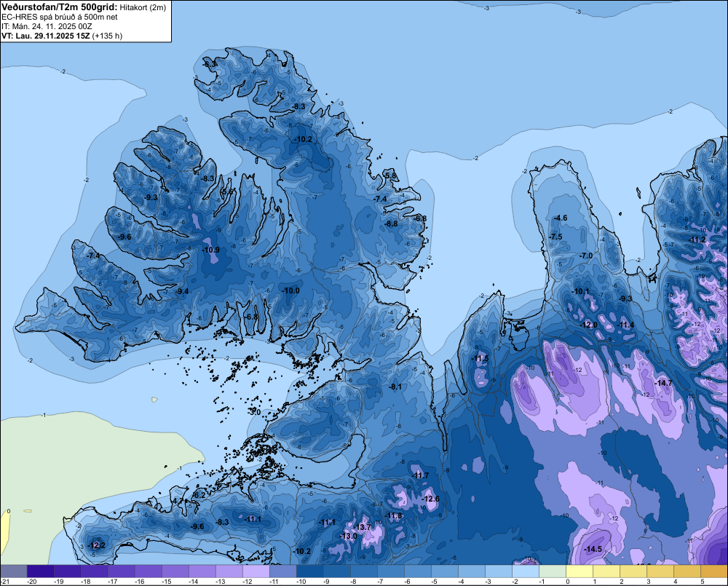Image resolution: width=728 pixels, height=586 pixels.
Task: Click the -4.6 temperature value on the map
Action: pos(561,218)
